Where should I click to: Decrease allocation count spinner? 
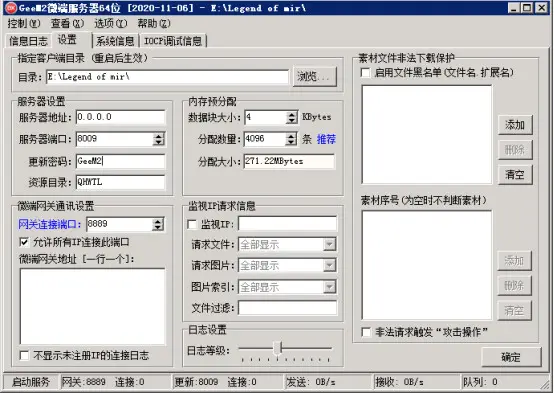[x=291, y=142]
